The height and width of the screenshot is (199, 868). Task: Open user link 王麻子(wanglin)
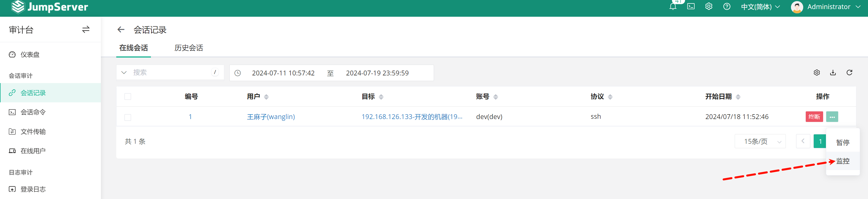point(271,117)
